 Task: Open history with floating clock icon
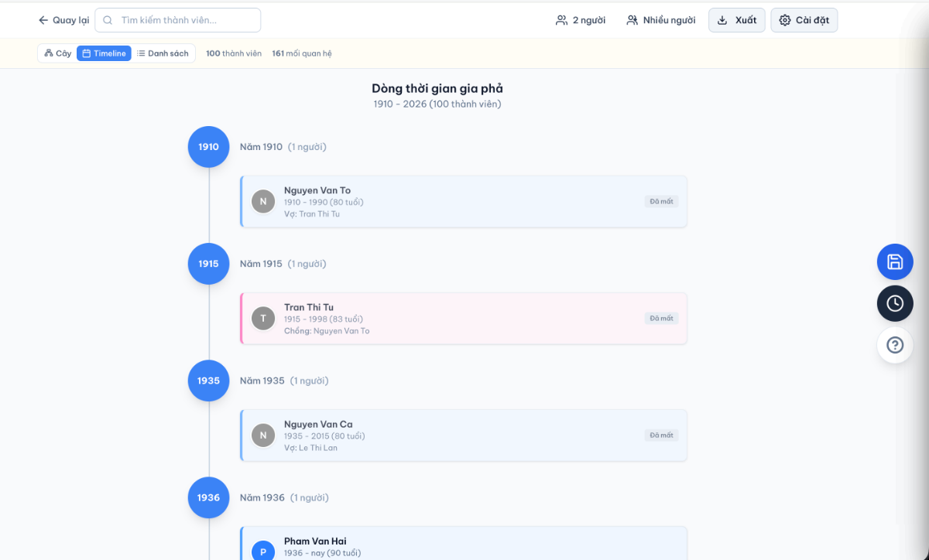[x=895, y=303]
